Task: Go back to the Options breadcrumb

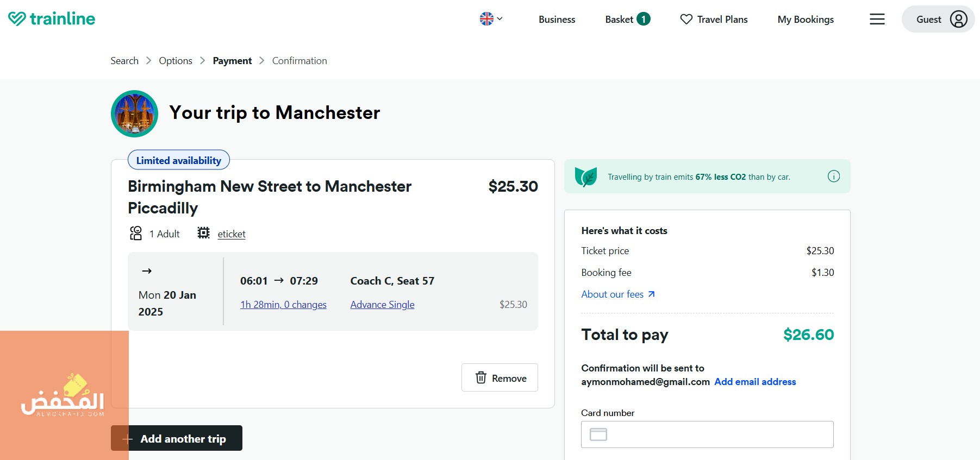Action: pos(176,61)
